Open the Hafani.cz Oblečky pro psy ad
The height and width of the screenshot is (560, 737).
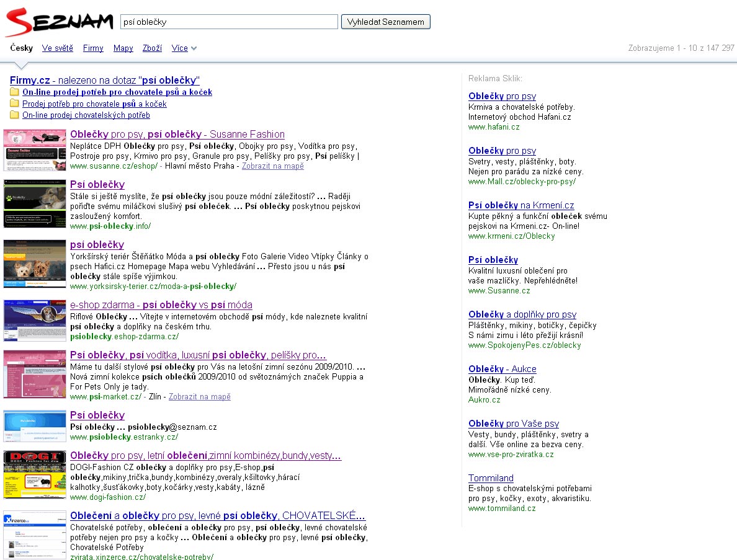tap(502, 96)
